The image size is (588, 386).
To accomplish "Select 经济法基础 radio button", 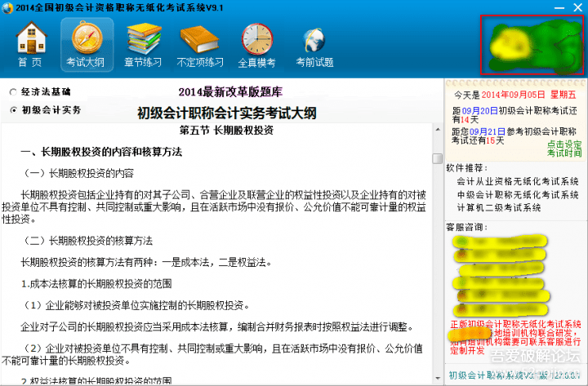I will 13,92.
